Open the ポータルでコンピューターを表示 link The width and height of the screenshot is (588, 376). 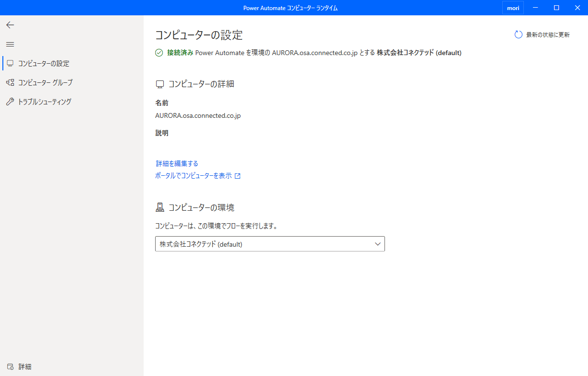pos(193,176)
